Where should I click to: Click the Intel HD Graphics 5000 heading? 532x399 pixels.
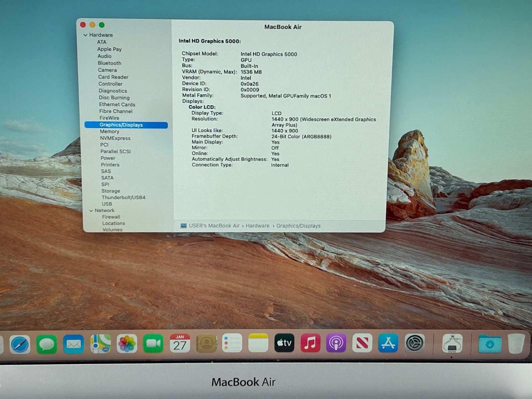tap(210, 41)
